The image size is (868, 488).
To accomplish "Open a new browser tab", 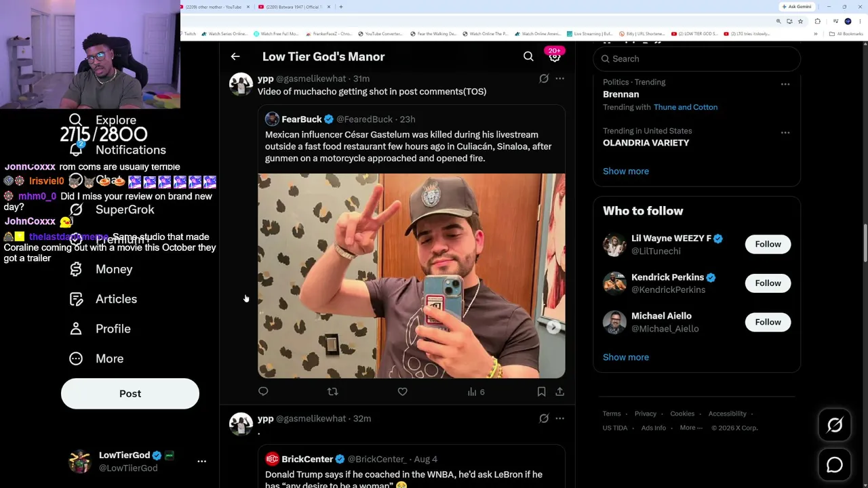I will 341,7.
